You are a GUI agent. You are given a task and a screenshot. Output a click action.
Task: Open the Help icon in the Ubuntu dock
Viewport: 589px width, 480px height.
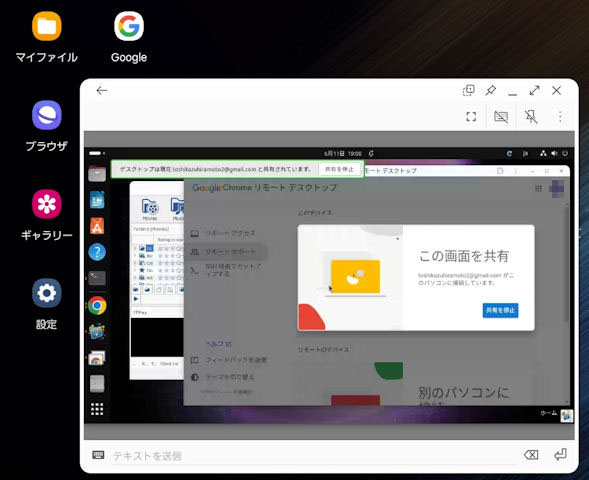click(x=97, y=252)
